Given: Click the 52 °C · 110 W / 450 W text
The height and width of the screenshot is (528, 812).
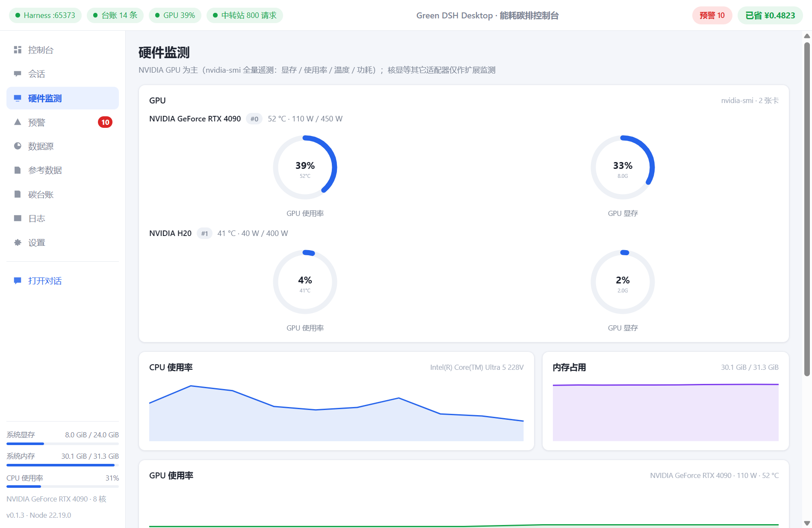Looking at the screenshot, I should coord(305,119).
